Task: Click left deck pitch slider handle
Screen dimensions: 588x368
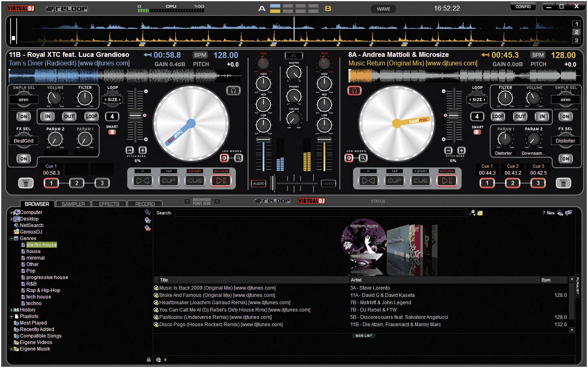Action: [x=135, y=116]
